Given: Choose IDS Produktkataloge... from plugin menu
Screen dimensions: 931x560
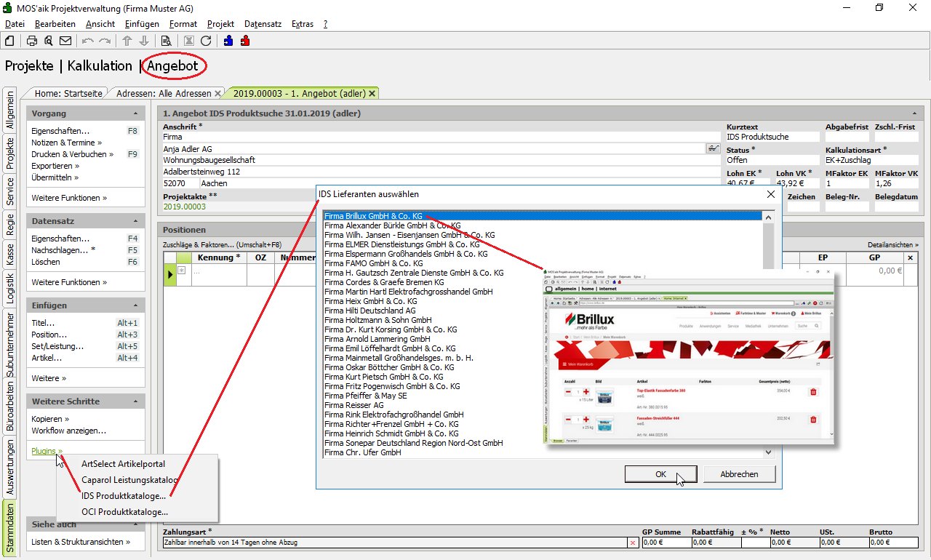Looking at the screenshot, I should pyautogui.click(x=124, y=496).
